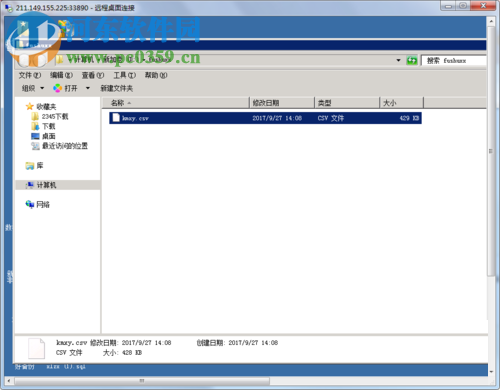Open the 工具 menu
The height and width of the screenshot is (390, 500).
(125, 75)
